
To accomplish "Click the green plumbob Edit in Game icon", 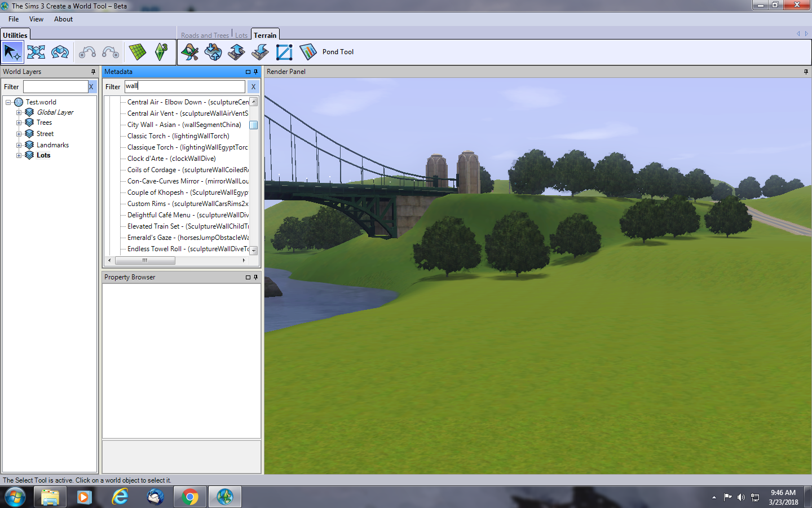I will [x=161, y=52].
